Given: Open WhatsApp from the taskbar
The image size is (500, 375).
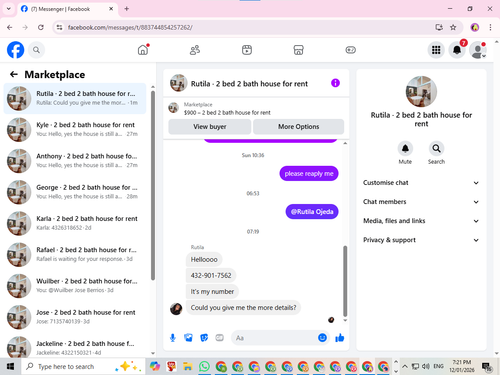Looking at the screenshot, I should tap(204, 367).
